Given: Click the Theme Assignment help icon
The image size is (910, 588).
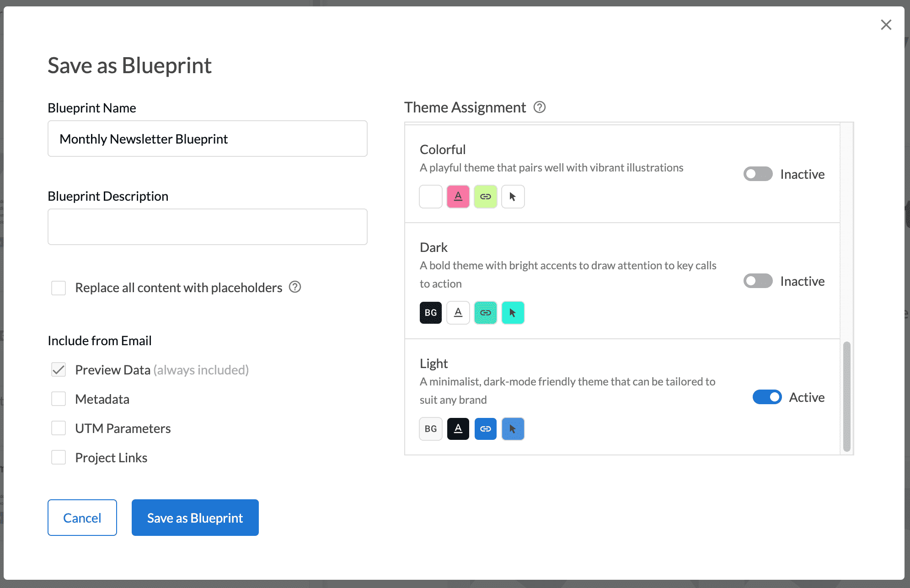Looking at the screenshot, I should pos(540,107).
